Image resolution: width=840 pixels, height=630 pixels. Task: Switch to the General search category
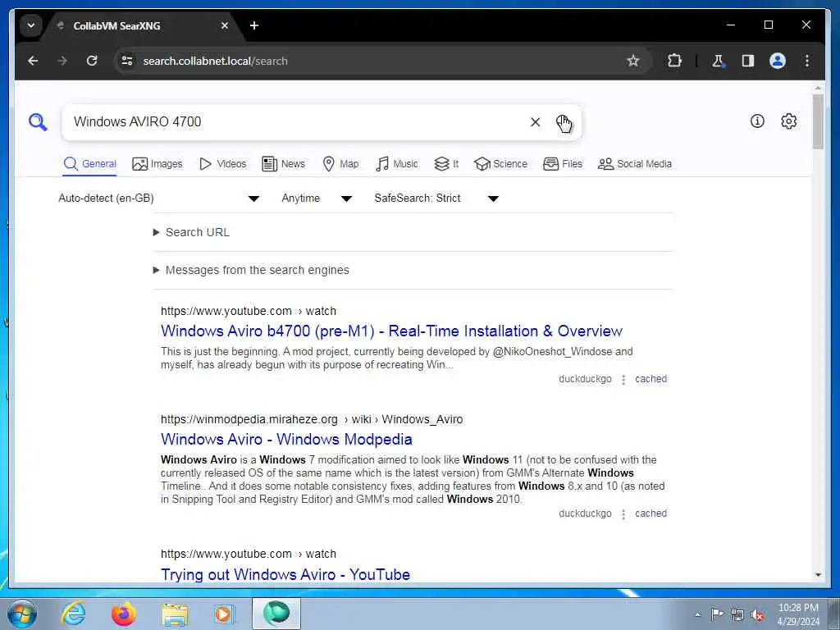[89, 164]
